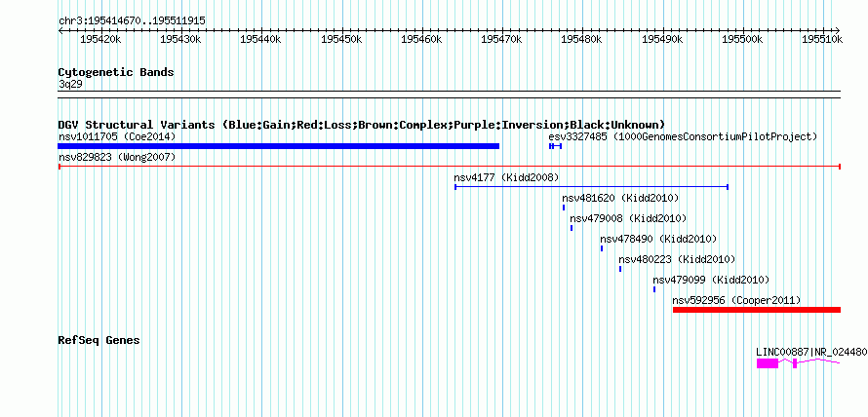This screenshot has height=417, width=868.
Task: Click the 195480k ruler position
Action: tap(582, 39)
